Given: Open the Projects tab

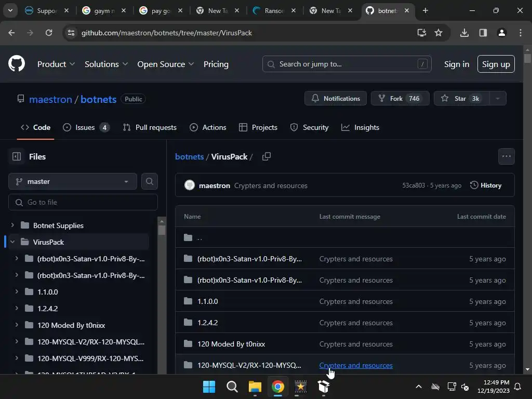Looking at the screenshot, I should click(258, 127).
